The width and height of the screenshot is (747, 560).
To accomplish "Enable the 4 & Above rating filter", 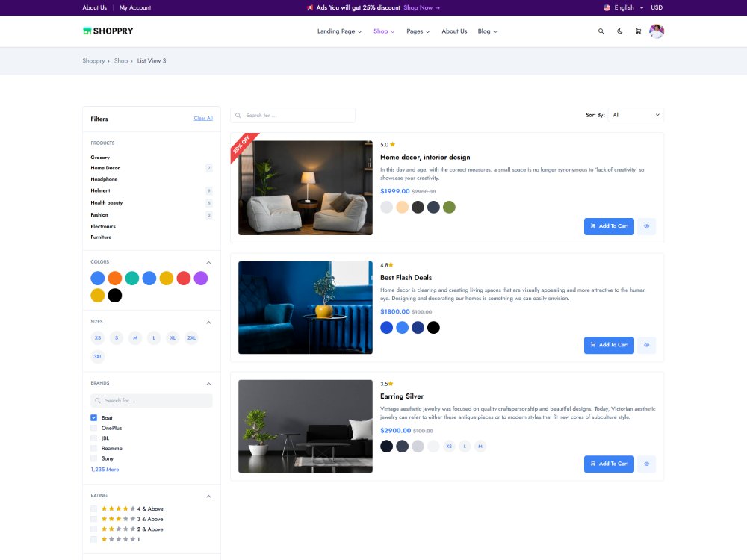I will click(x=94, y=508).
